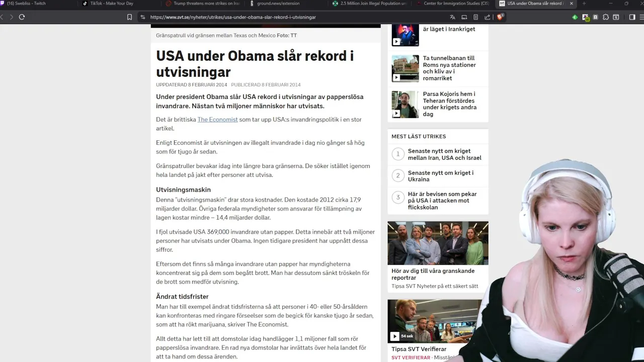The width and height of the screenshot is (644, 362).
Task: Open a new tab with the plus icon
Action: point(584,4)
